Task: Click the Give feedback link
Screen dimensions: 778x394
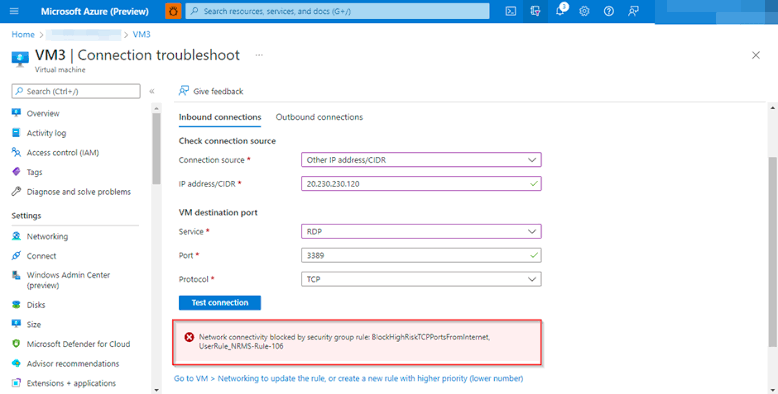Action: [x=218, y=91]
